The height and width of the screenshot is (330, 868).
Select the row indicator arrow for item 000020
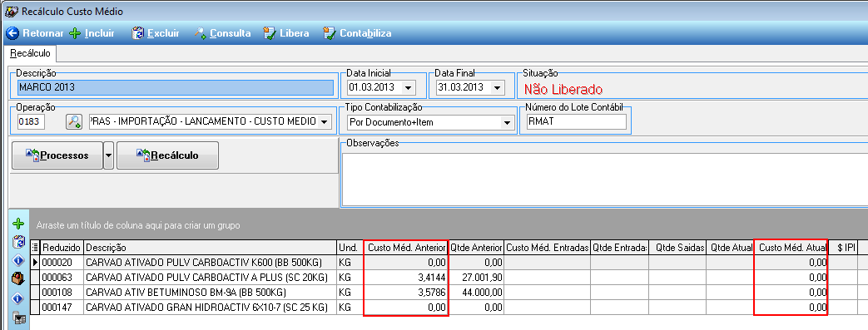36,262
